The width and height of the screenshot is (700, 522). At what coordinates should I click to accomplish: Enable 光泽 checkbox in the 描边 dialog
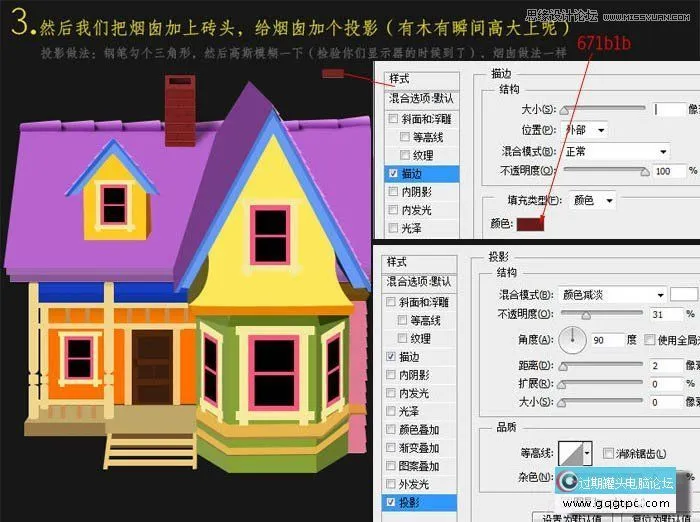click(393, 228)
